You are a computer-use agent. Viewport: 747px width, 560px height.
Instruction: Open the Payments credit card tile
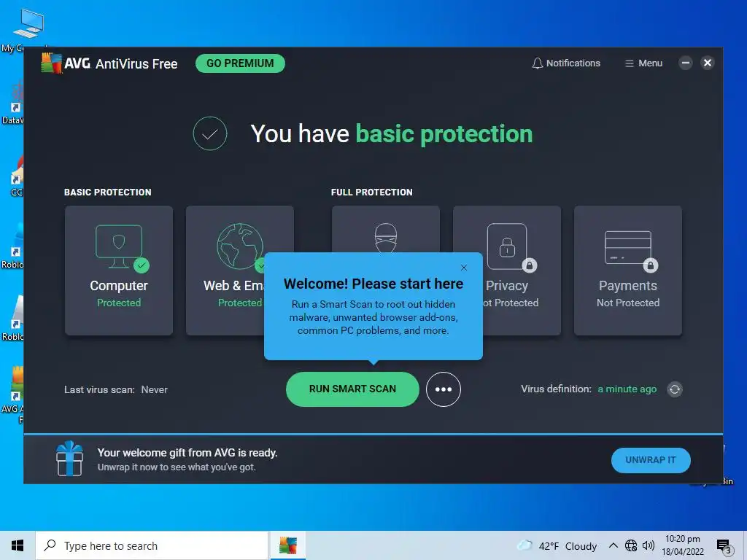point(628,271)
